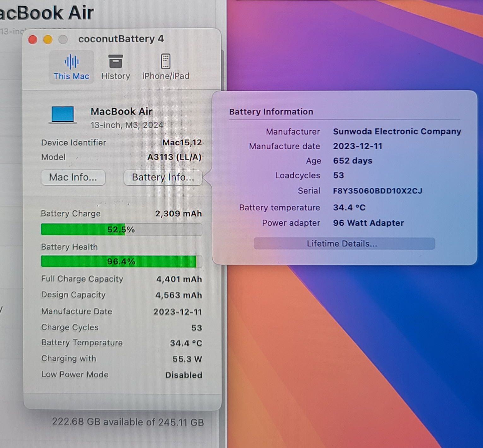
Task: Click the Manufacture date value in Battery Information
Action: [x=357, y=146]
